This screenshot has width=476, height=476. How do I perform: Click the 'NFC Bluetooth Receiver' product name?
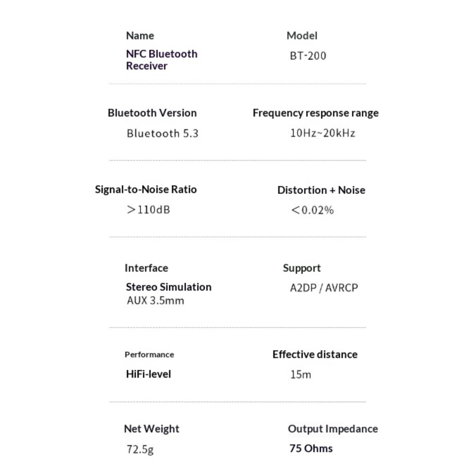point(162,59)
